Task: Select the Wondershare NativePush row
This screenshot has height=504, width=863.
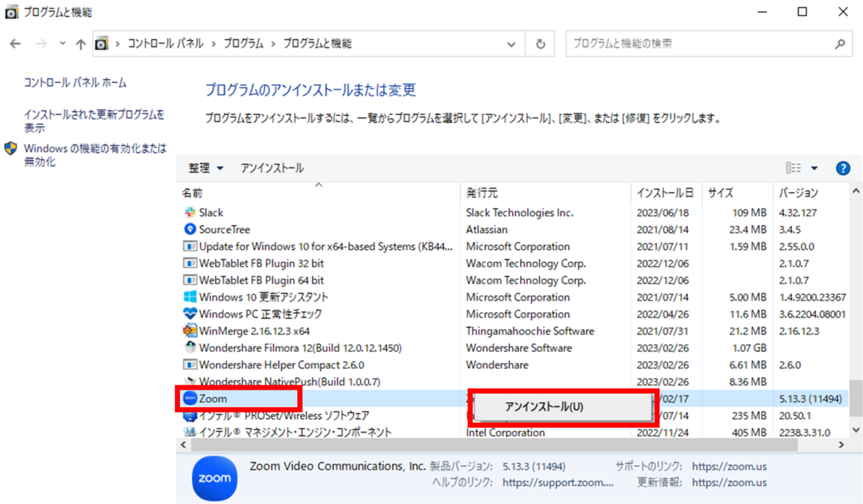Action: (x=512, y=381)
